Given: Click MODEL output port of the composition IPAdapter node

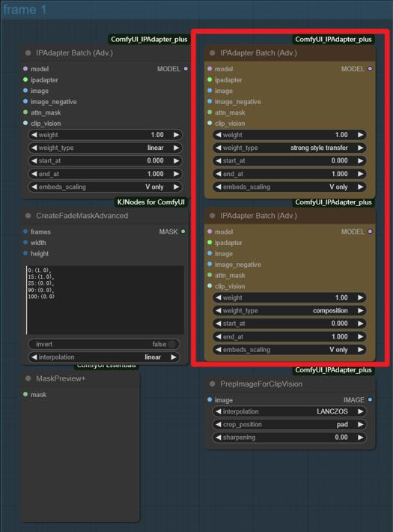Looking at the screenshot, I should click(x=370, y=232).
